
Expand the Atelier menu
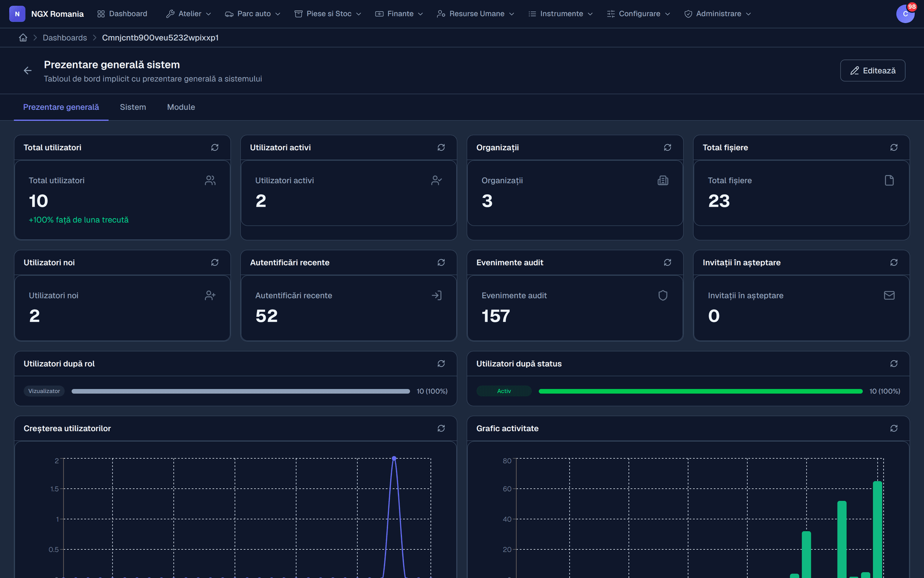pyautogui.click(x=189, y=14)
